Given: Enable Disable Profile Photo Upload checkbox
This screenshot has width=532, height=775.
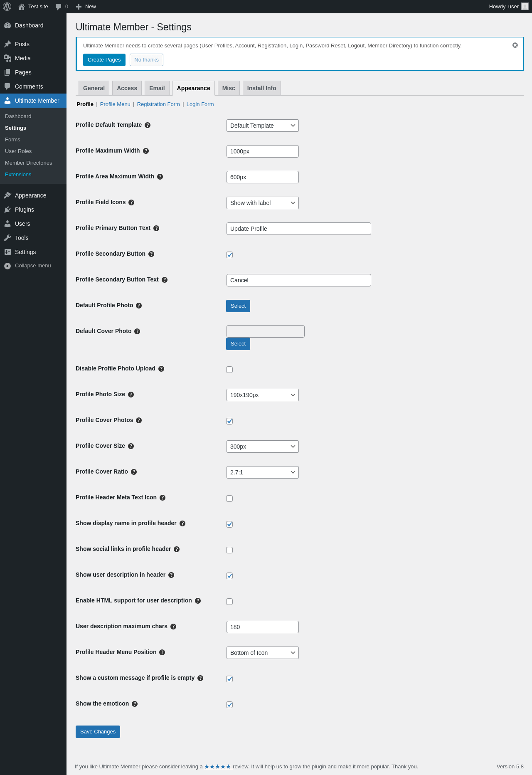Looking at the screenshot, I should [229, 370].
